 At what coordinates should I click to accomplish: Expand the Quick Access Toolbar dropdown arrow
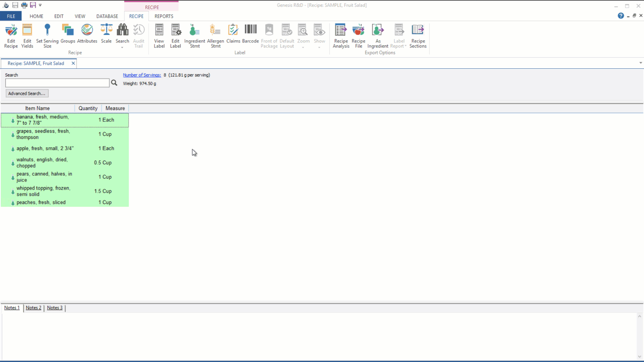[40, 5]
